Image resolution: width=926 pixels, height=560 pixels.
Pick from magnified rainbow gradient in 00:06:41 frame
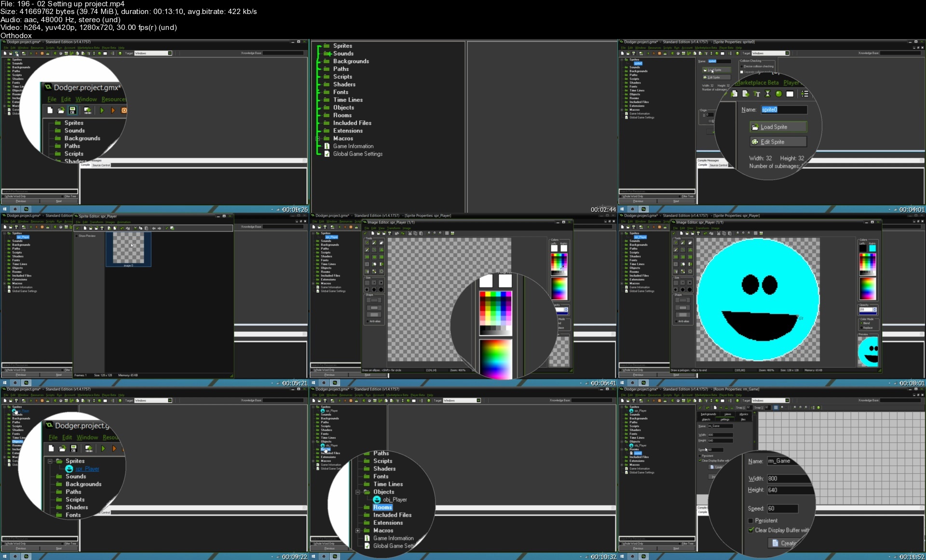pyautogui.click(x=495, y=359)
